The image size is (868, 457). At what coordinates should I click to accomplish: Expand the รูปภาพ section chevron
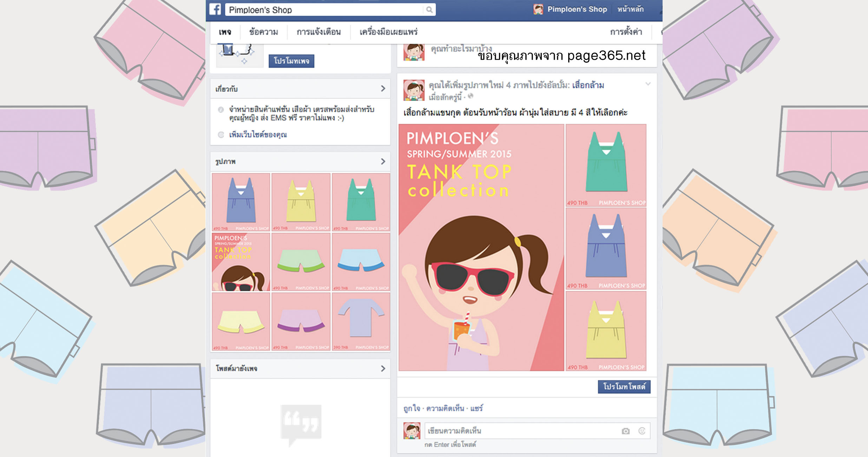[383, 161]
